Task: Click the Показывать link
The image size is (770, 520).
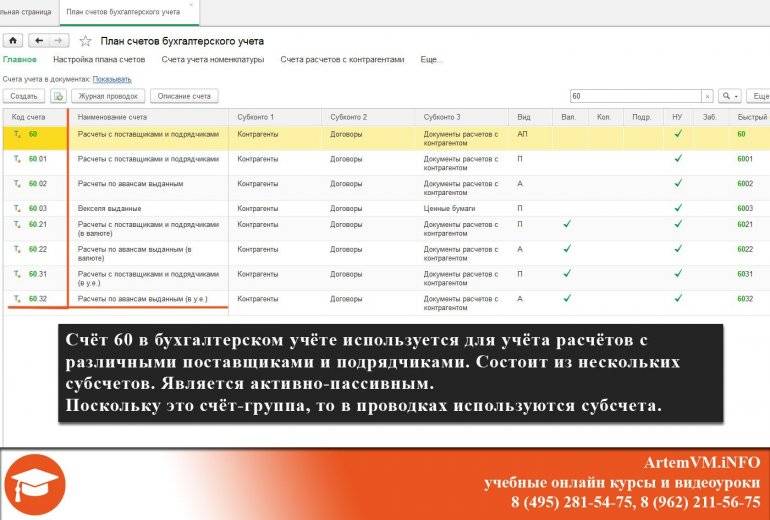Action: [112, 78]
